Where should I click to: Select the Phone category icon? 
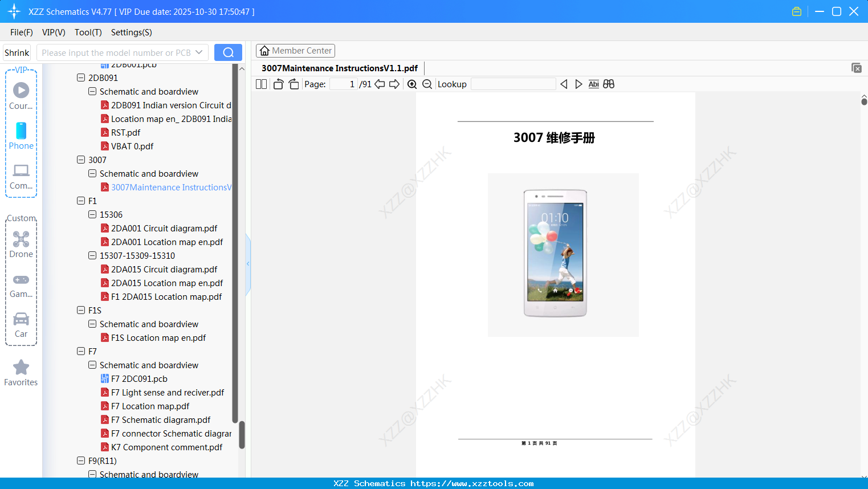(21, 136)
